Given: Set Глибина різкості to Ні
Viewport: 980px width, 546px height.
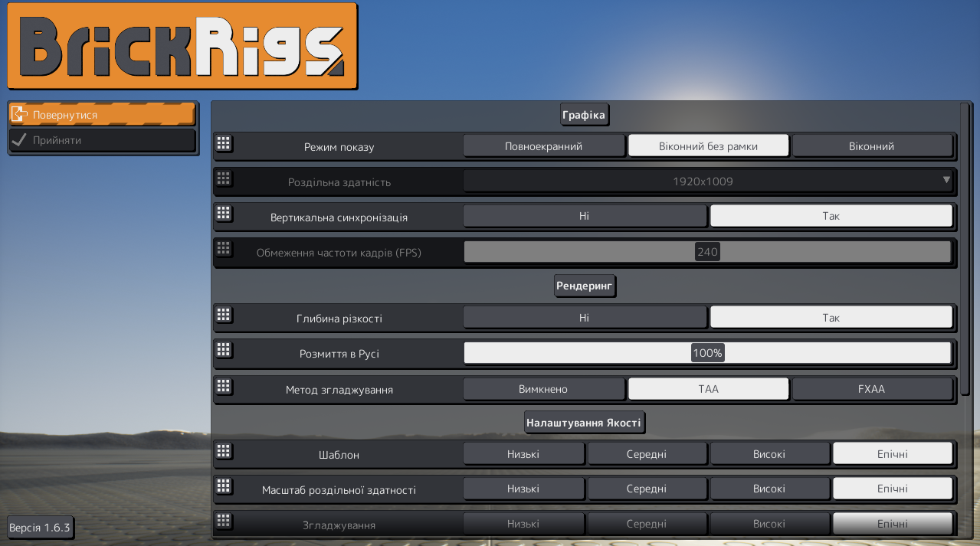Looking at the screenshot, I should [585, 318].
